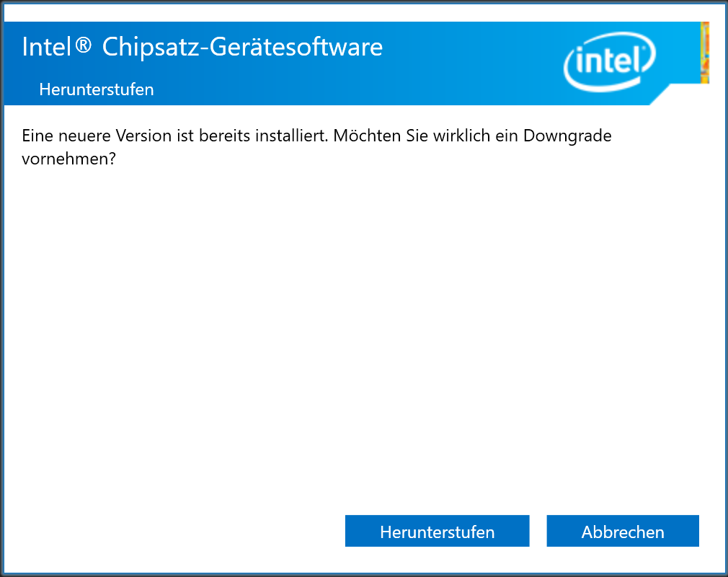The height and width of the screenshot is (577, 728).
Task: Click the registered trademark symbol after Intel
Action: tap(84, 46)
